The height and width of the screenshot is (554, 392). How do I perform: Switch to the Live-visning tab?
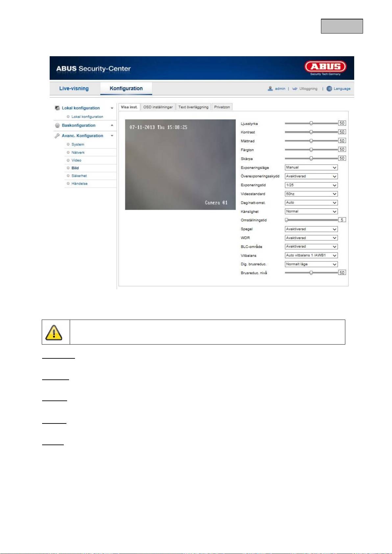(74, 88)
